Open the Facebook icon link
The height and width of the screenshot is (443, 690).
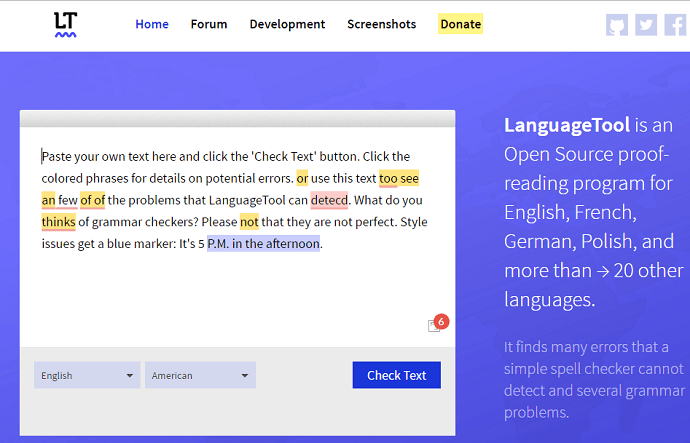click(x=675, y=25)
